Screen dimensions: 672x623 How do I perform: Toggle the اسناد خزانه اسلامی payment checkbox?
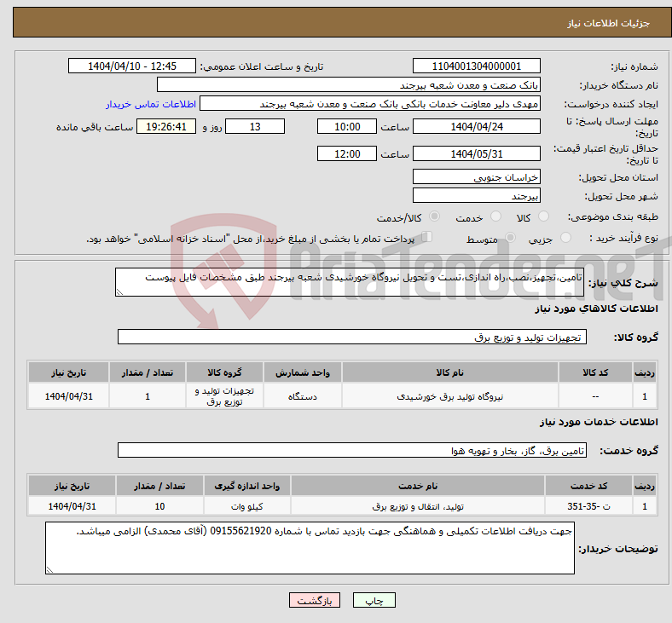click(426, 237)
